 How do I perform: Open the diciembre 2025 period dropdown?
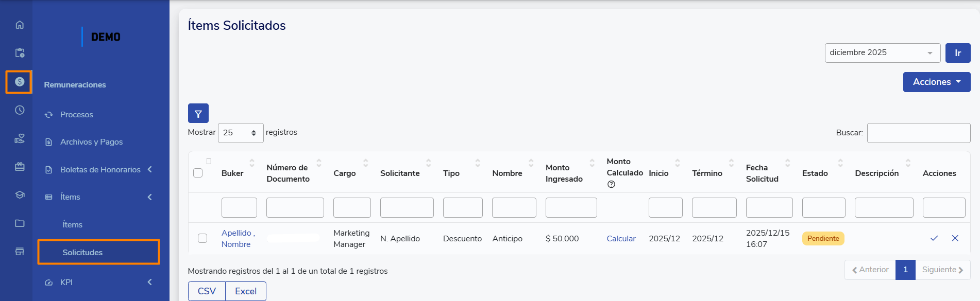pos(882,53)
